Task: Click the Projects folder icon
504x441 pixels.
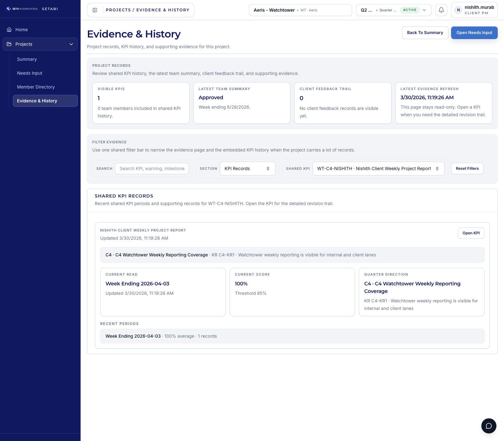Action: click(x=9, y=44)
